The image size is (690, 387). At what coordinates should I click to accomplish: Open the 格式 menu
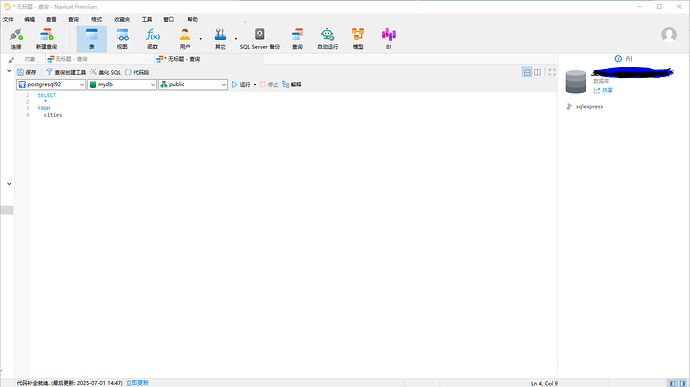coord(96,19)
